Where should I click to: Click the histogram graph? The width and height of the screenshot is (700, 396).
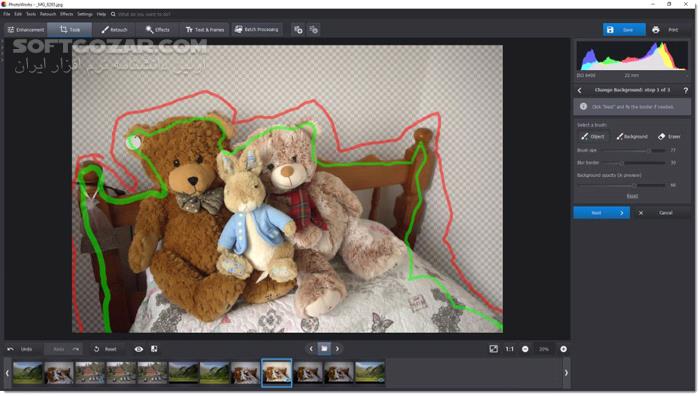click(632, 56)
